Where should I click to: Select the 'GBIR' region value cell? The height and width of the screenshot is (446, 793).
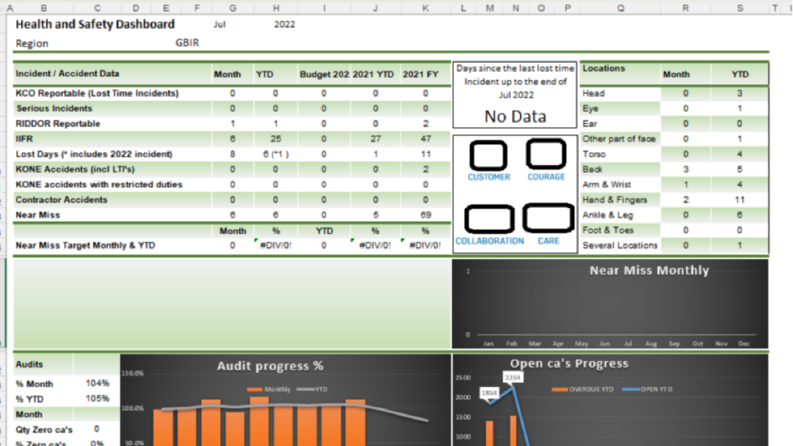click(187, 43)
